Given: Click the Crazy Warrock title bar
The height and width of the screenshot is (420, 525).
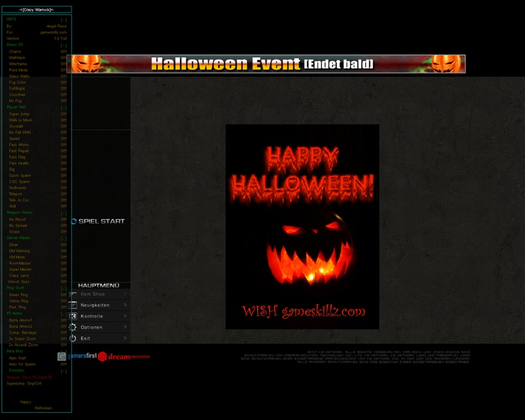Looking at the screenshot, I should tap(37, 10).
